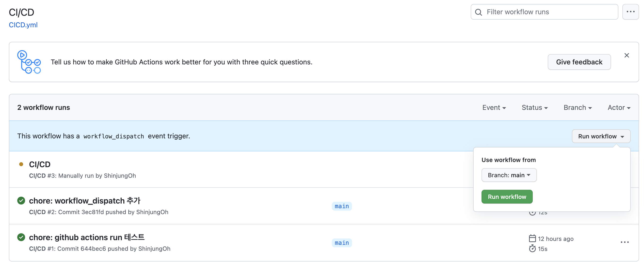Open the Branch: main selector
This screenshot has width=644, height=264.
[509, 175]
